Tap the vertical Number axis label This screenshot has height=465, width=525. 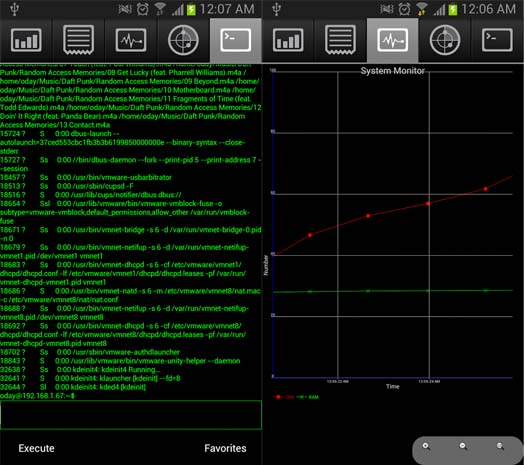coord(266,265)
